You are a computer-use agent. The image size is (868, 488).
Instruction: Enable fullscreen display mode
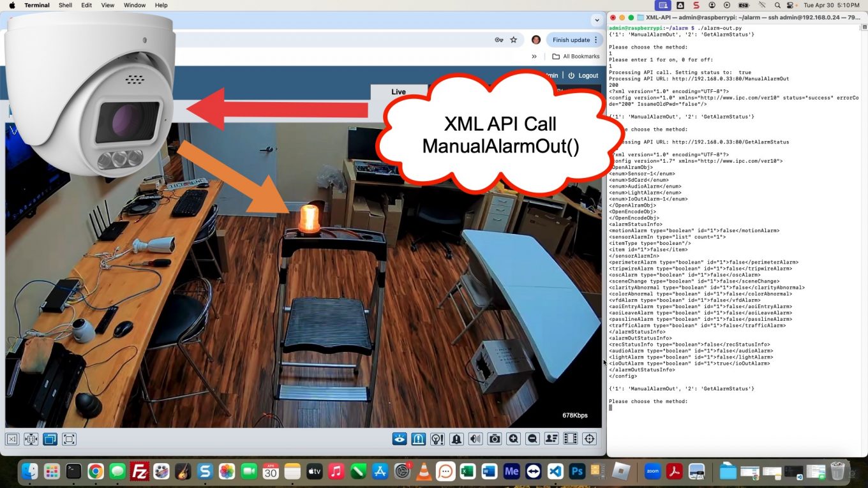tap(68, 439)
